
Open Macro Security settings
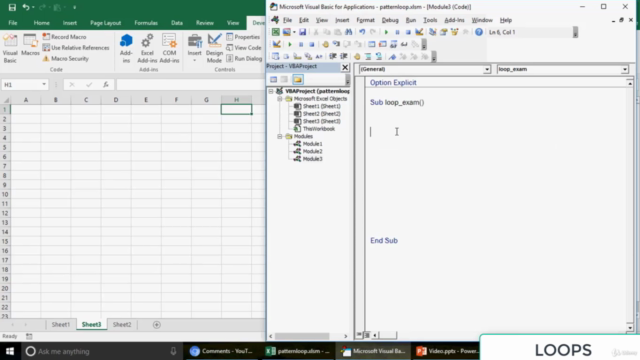pos(66,58)
